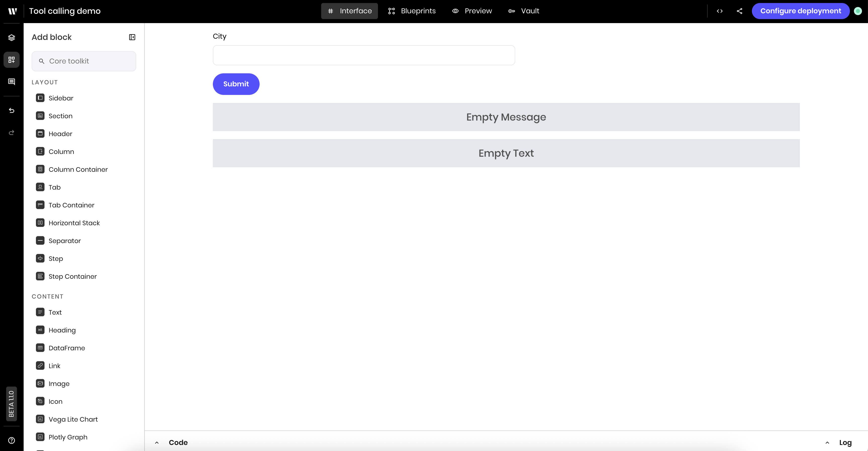Switch to the Blueprints tab
Viewport: 868px width, 451px height.
point(411,11)
